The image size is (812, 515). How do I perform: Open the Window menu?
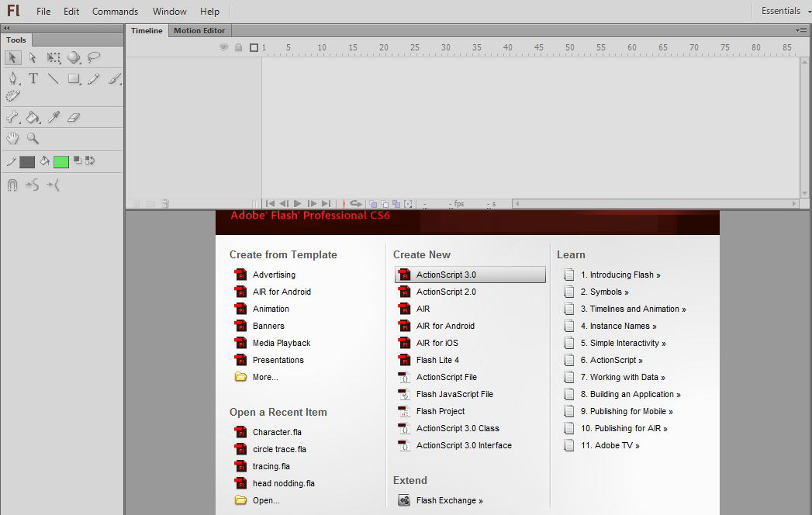point(169,12)
